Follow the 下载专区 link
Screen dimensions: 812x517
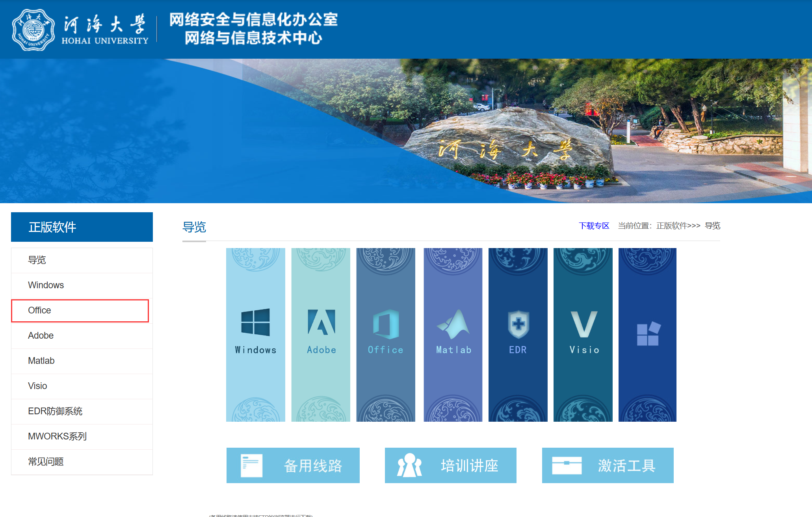594,226
